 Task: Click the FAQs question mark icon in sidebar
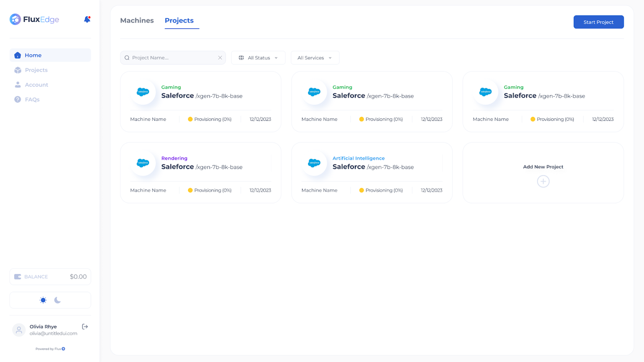point(18,99)
